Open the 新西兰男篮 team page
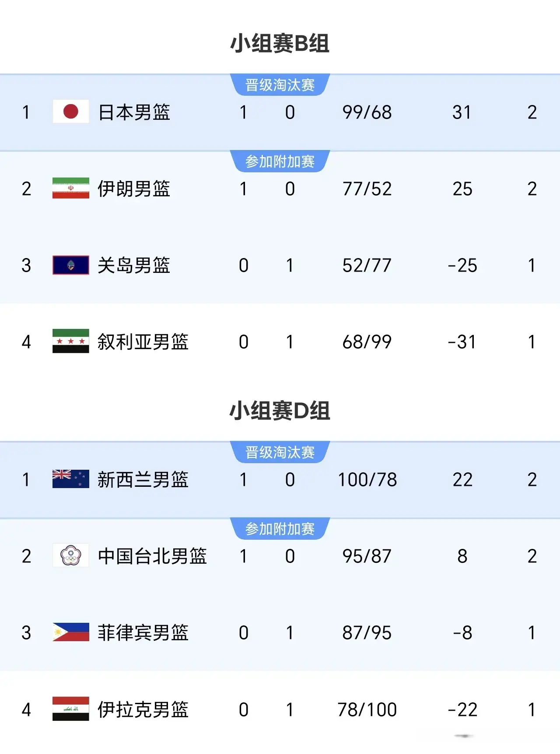This screenshot has width=560, height=754. 143,480
